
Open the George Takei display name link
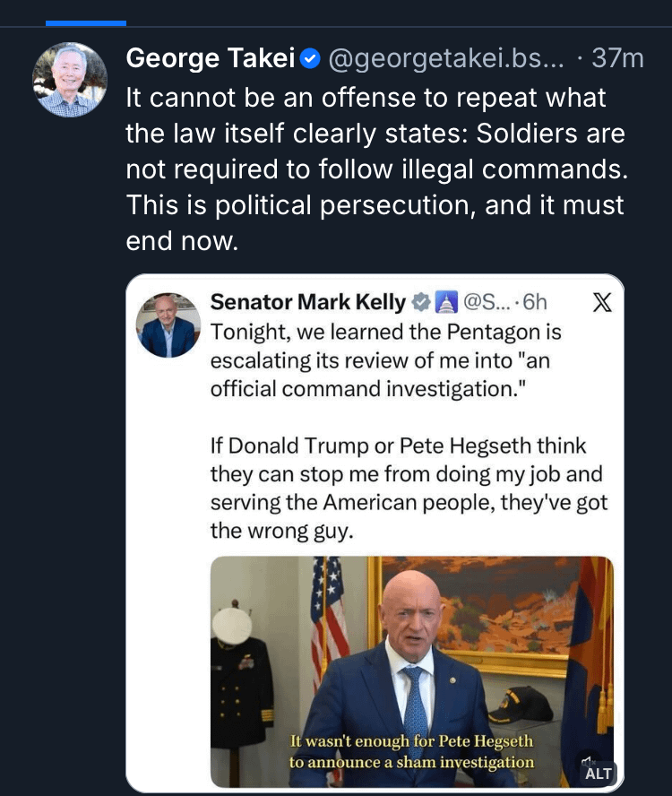(211, 58)
